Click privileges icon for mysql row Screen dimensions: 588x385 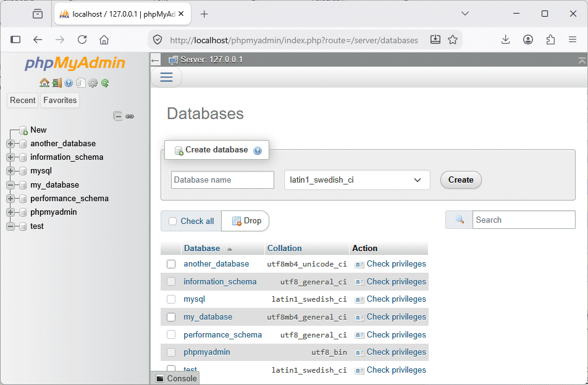point(359,300)
